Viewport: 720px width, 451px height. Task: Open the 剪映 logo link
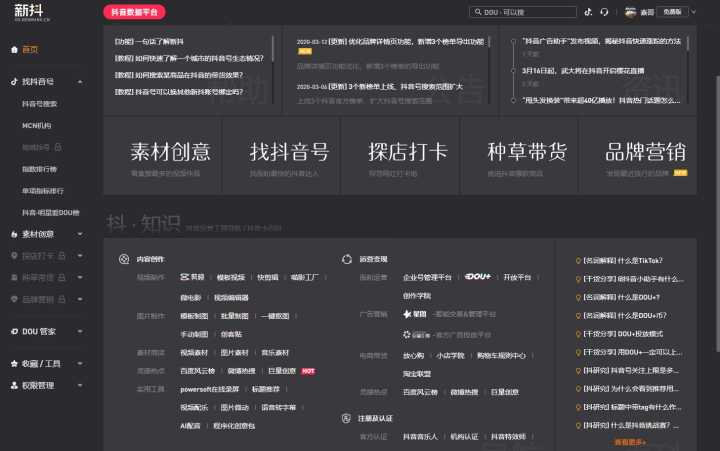192,277
